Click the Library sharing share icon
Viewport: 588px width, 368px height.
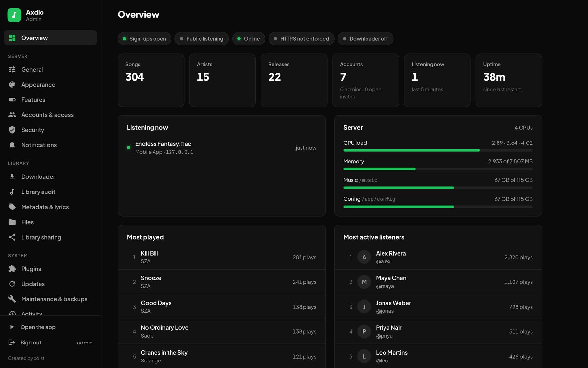12,237
